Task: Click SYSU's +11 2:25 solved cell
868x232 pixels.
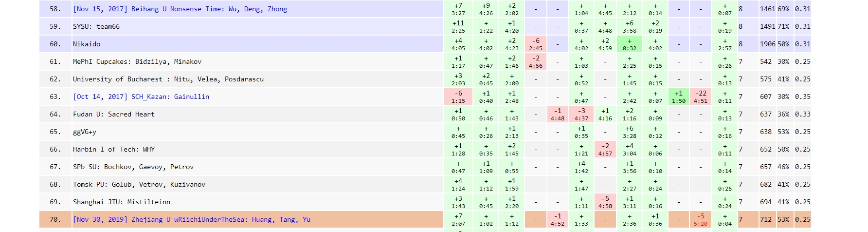Action: (458, 27)
